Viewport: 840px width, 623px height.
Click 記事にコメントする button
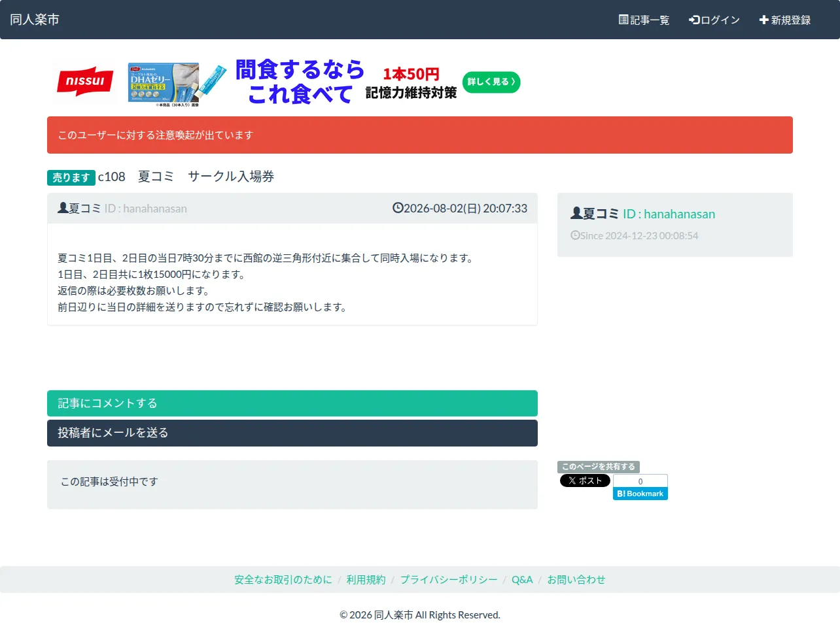pyautogui.click(x=292, y=403)
